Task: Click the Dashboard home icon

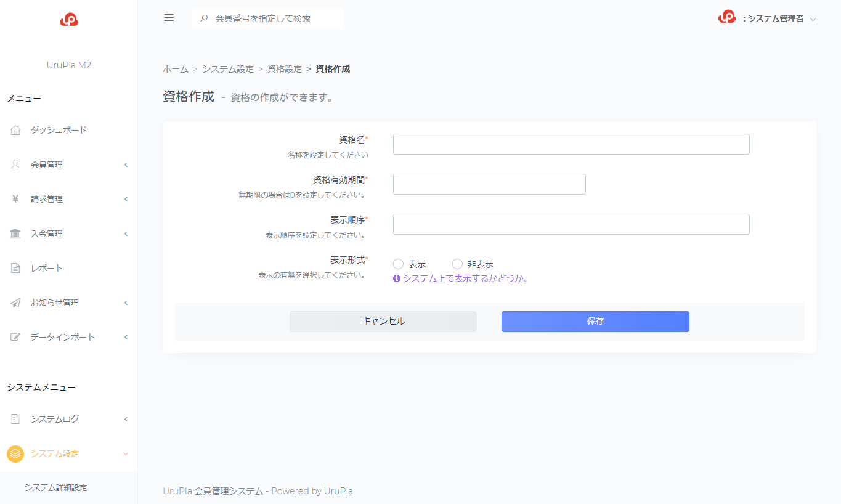Action: point(16,130)
